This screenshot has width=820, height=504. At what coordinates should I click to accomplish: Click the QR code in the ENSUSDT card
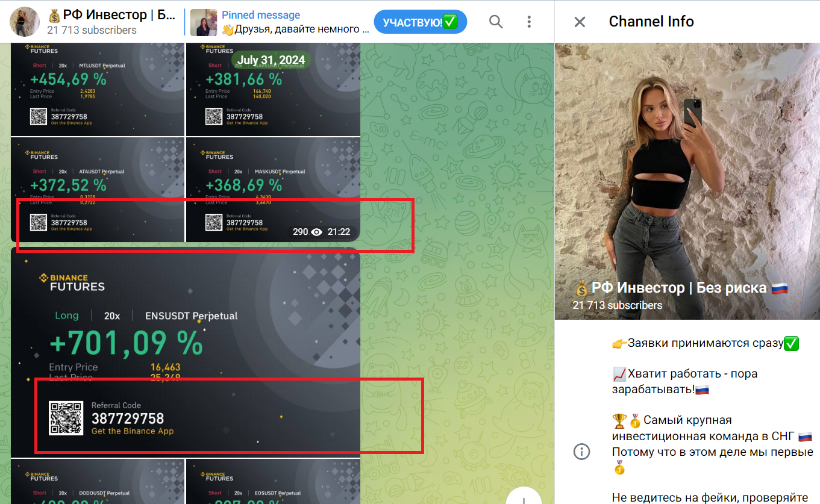pyautogui.click(x=66, y=418)
